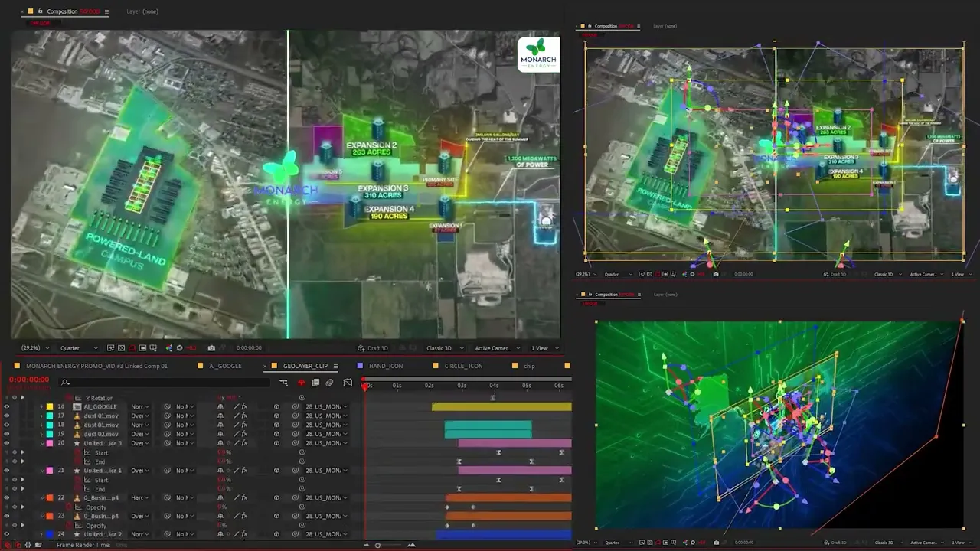This screenshot has width=980, height=551.
Task: Show channel settings in top-right viewer
Action: pyautogui.click(x=684, y=274)
